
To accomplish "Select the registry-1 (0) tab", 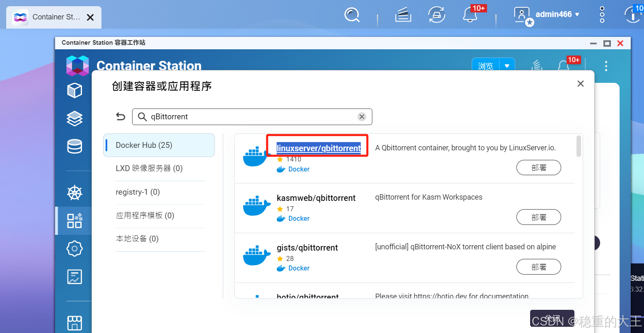I will coord(138,192).
